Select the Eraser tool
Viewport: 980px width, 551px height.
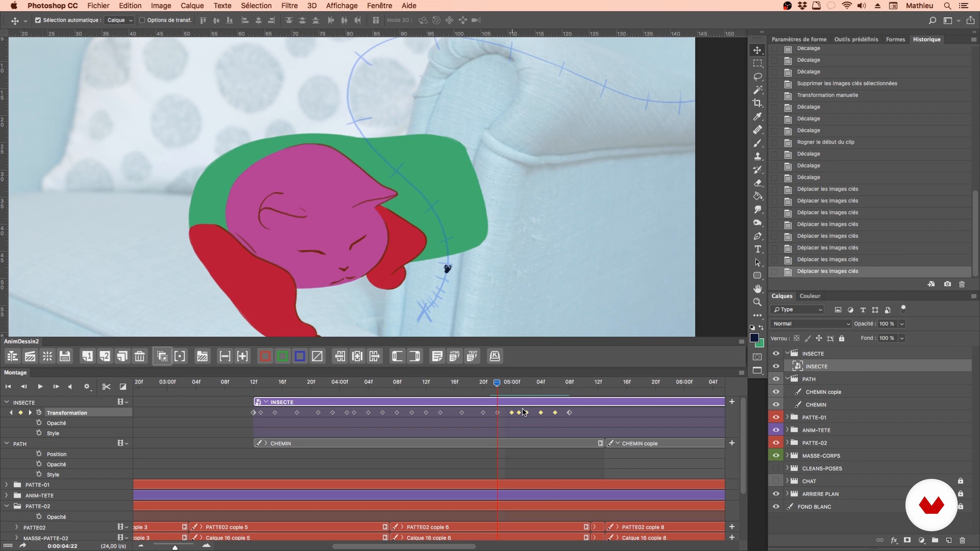click(x=757, y=183)
